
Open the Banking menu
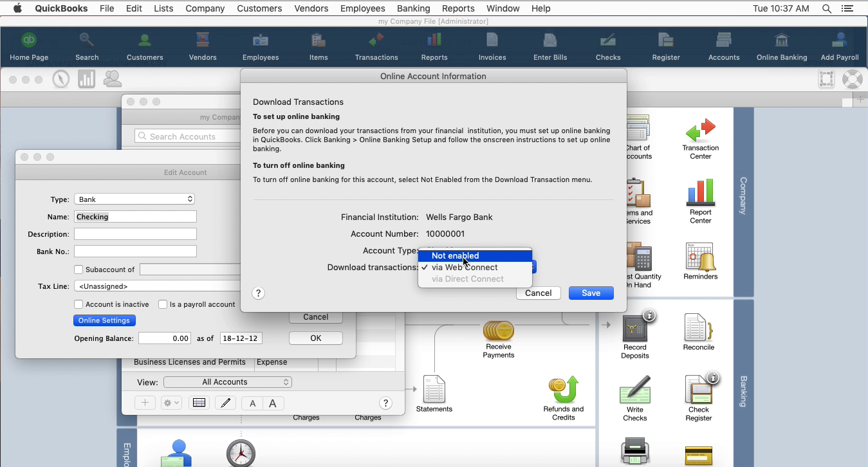pyautogui.click(x=413, y=8)
